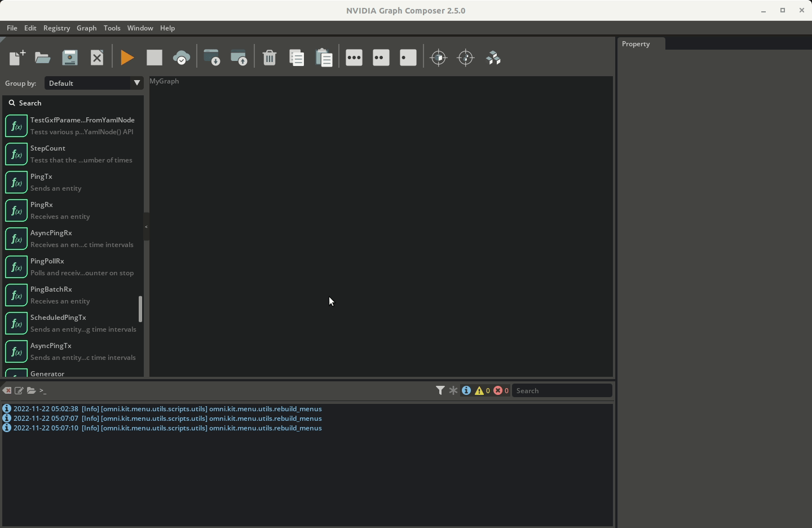Click the crosshair with cube icon
The width and height of the screenshot is (812, 528).
(x=439, y=58)
